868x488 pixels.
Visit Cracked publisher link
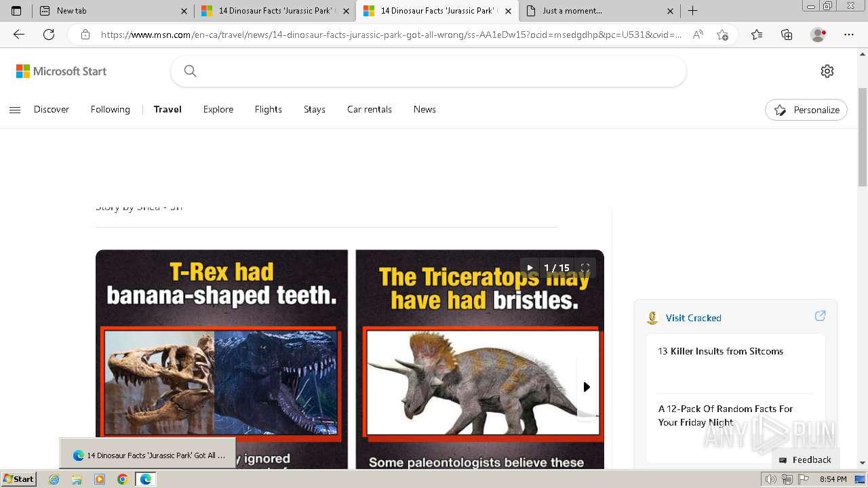693,318
